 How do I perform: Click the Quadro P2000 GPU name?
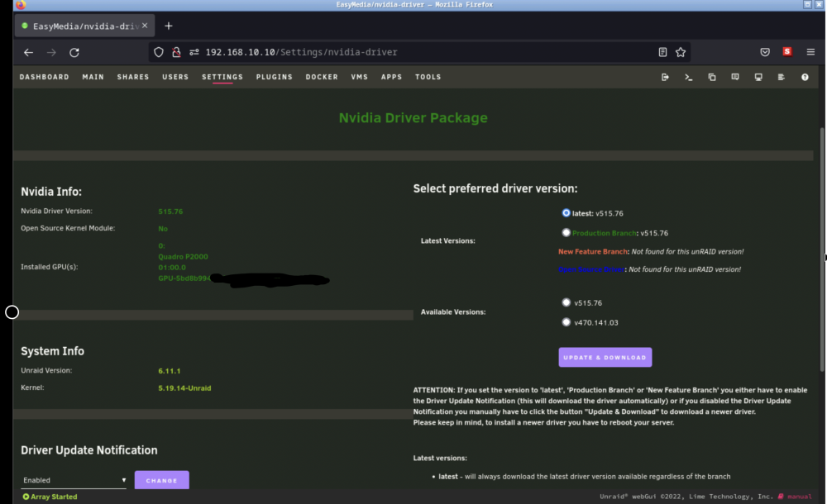[x=183, y=257]
